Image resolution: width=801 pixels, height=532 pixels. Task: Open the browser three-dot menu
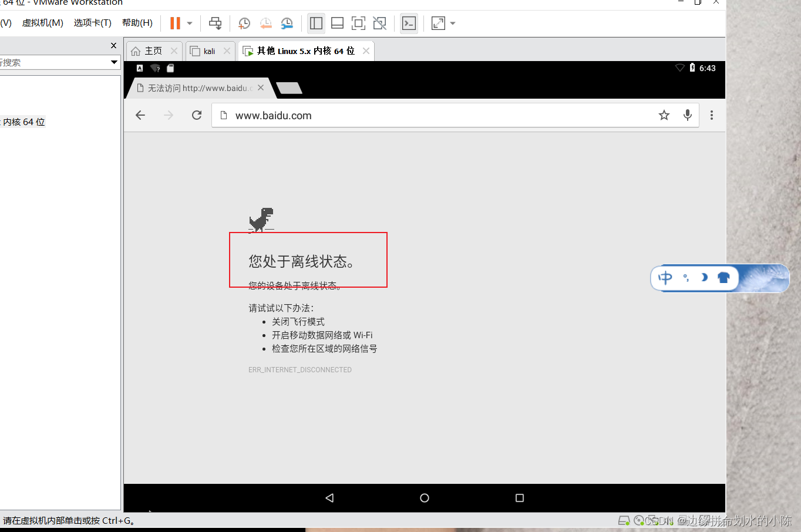[712, 115]
